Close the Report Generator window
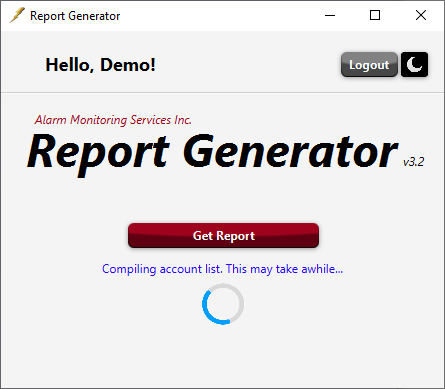445x389 pixels. (421, 15)
